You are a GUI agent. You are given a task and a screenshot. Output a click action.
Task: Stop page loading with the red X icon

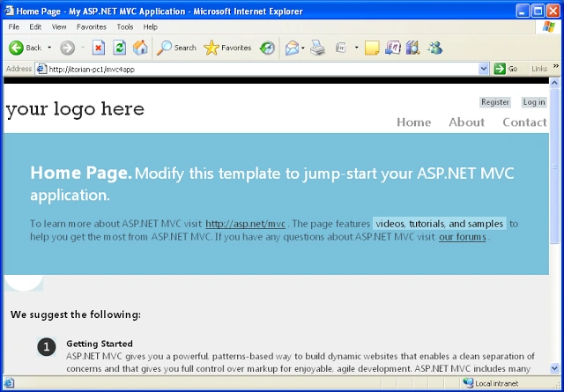(x=99, y=48)
